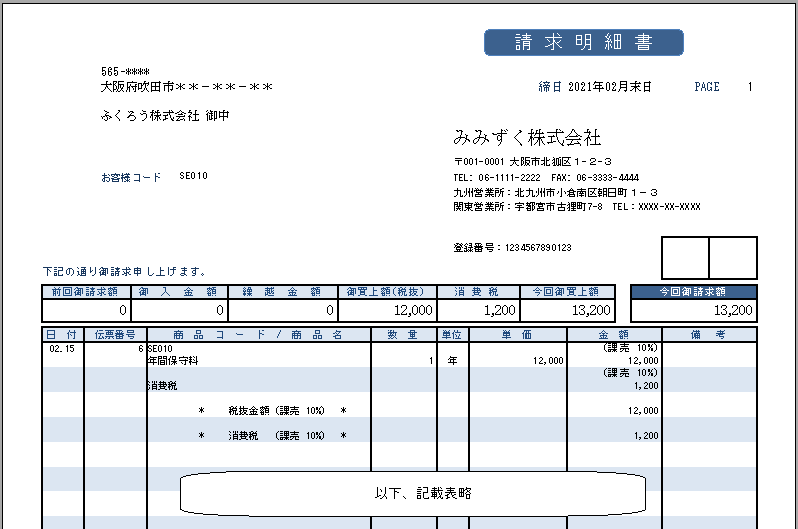Screen dimensions: 798x529
Task: Select the TEL: 06-1111-2222 FAX line
Action: 546,178
